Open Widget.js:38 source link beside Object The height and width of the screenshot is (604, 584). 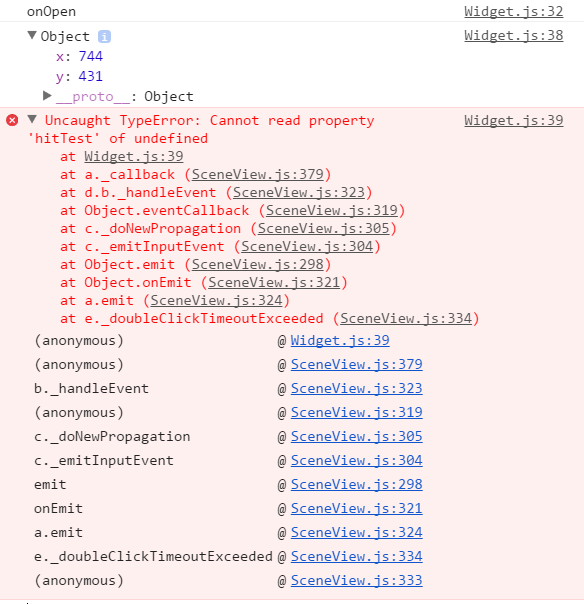click(x=514, y=35)
